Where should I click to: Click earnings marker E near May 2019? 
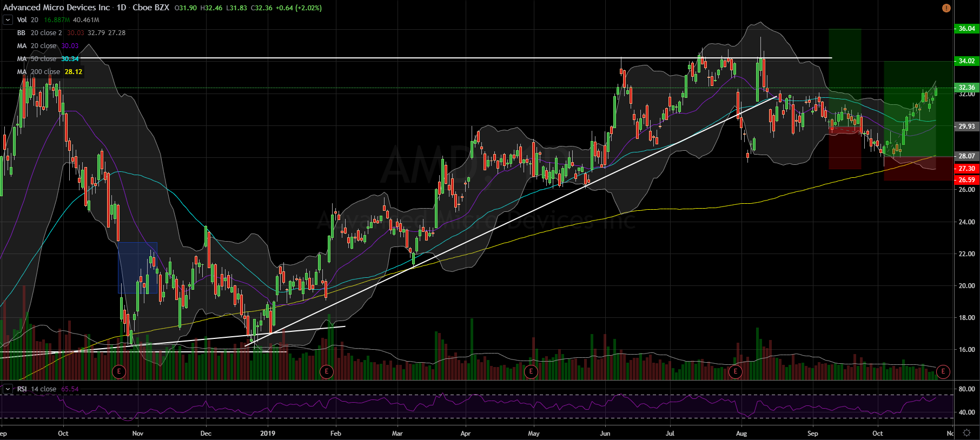[531, 371]
